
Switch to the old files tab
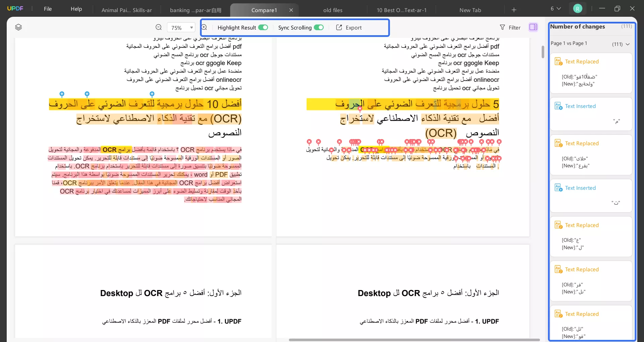point(332,10)
